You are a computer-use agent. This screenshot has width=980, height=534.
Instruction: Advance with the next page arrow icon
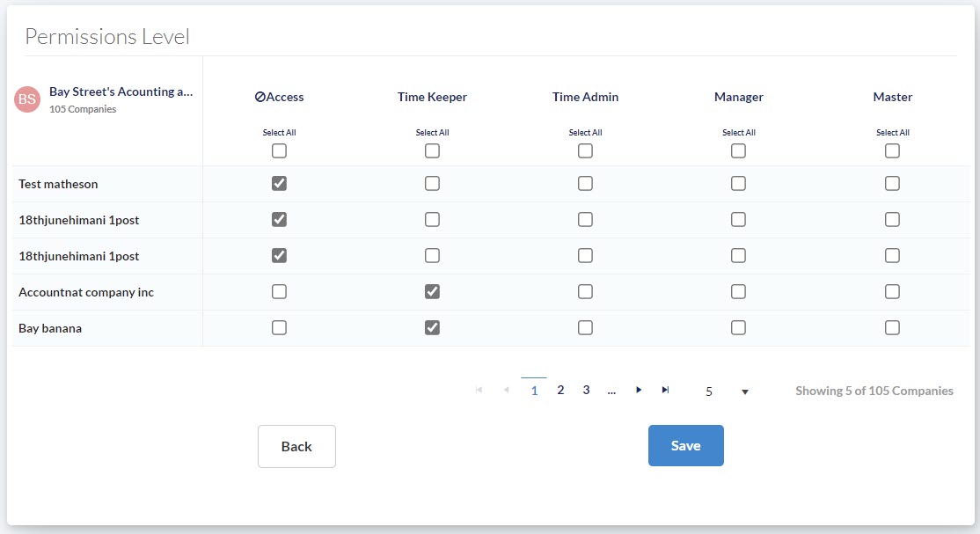coord(639,389)
